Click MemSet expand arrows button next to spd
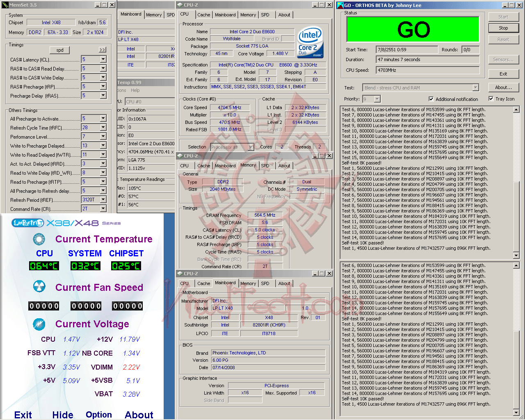Image resolution: width=525 pixels, height=420 pixels. click(x=102, y=50)
